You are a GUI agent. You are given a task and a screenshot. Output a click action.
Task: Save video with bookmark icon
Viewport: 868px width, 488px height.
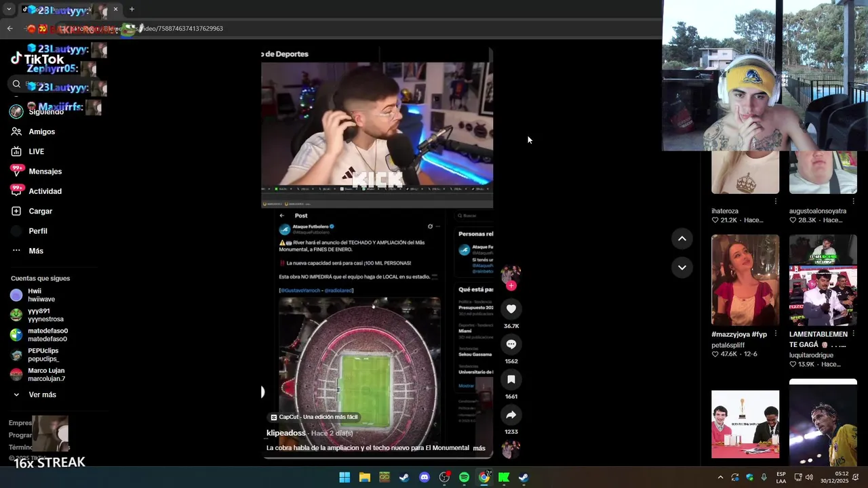511,380
